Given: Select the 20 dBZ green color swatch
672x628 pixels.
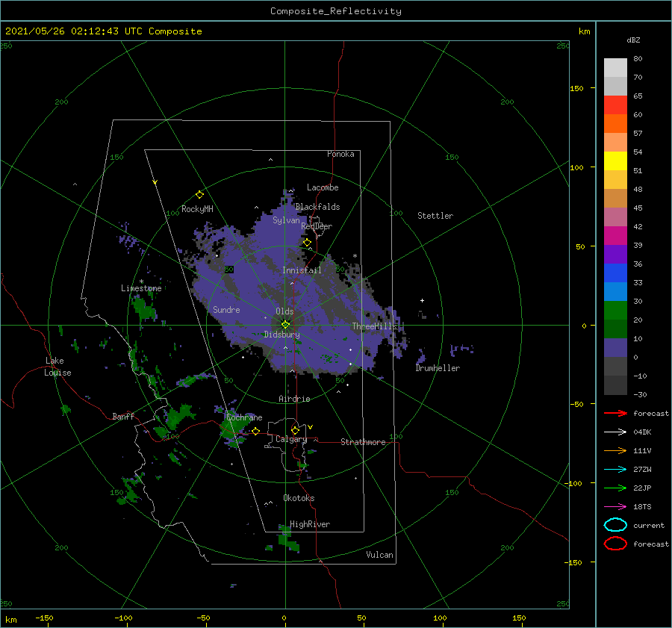Looking at the screenshot, I should point(615,310).
